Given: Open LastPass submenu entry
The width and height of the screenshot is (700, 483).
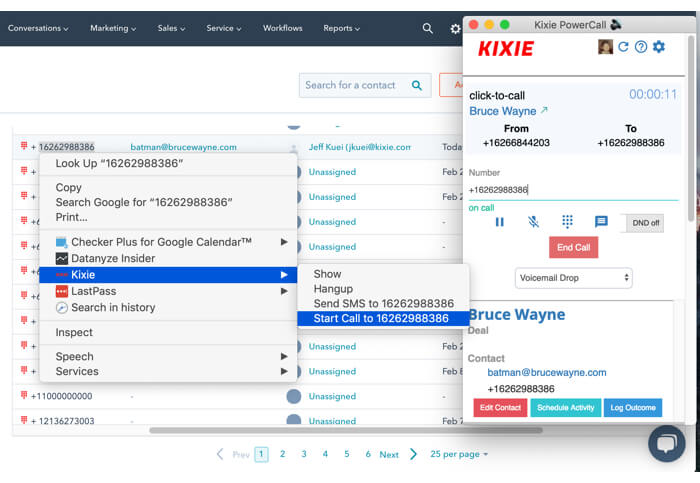Looking at the screenshot, I should pos(168,291).
